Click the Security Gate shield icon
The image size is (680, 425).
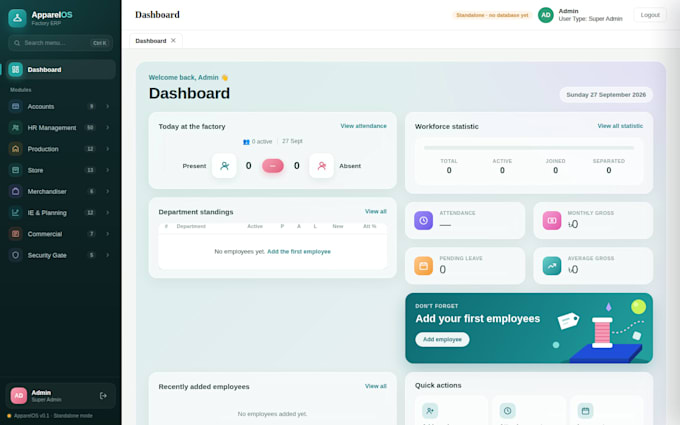point(16,255)
